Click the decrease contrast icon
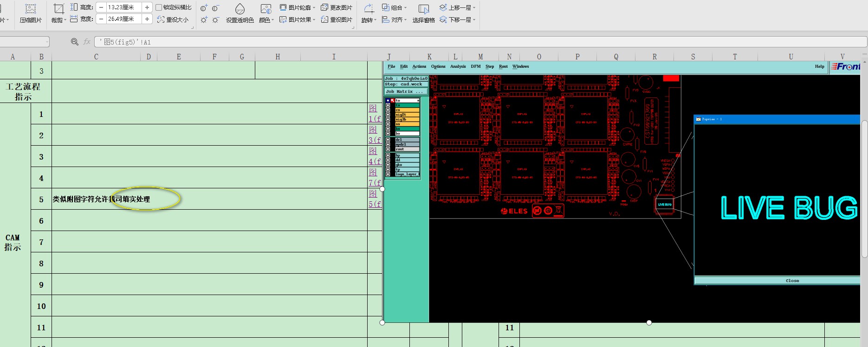 216,8
